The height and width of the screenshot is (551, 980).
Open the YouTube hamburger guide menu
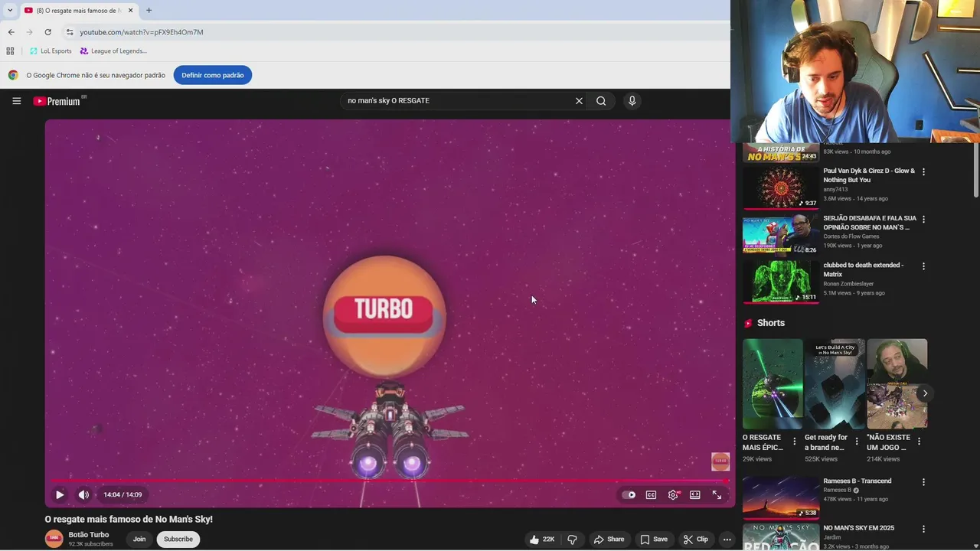pos(16,101)
